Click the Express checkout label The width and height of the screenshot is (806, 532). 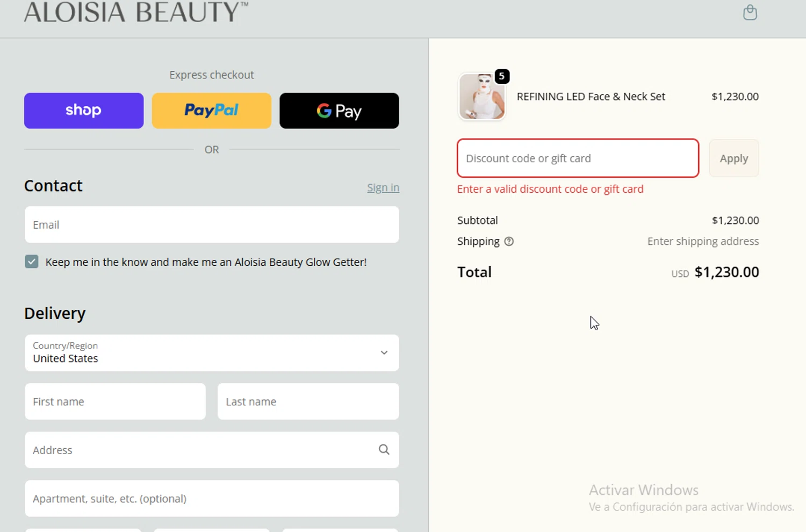click(x=212, y=75)
